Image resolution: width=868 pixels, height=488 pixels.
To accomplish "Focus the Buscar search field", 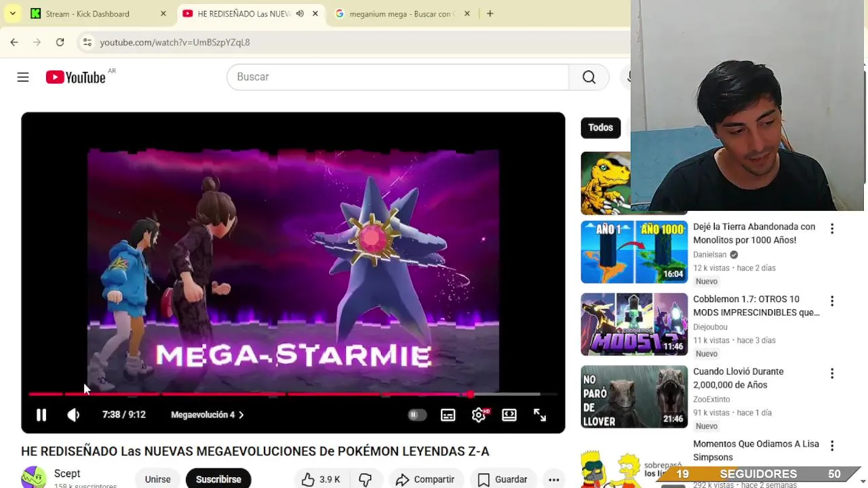I will point(398,77).
